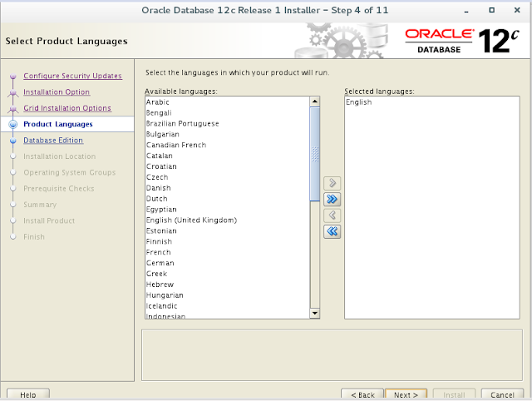This screenshot has width=532, height=401.
Task: Click the Cancel button
Action: [x=502, y=394]
